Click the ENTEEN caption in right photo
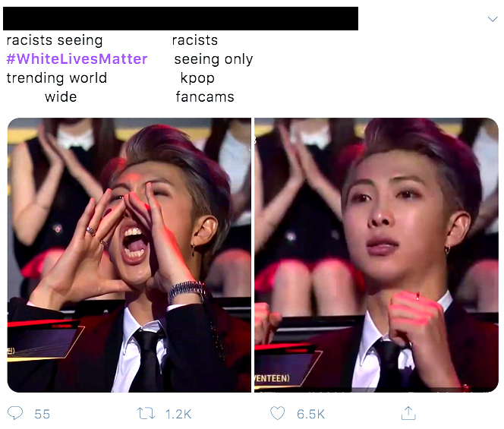504x429 pixels. click(272, 378)
